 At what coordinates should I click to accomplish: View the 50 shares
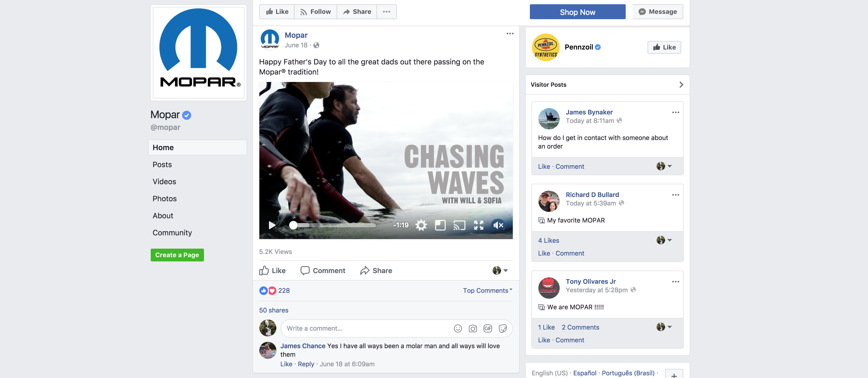point(274,310)
